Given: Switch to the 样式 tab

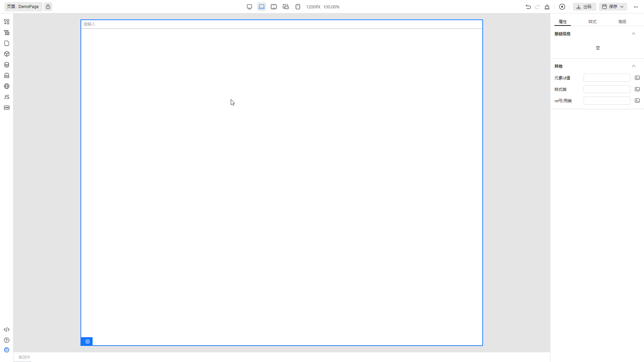Looking at the screenshot, I should coord(592,21).
